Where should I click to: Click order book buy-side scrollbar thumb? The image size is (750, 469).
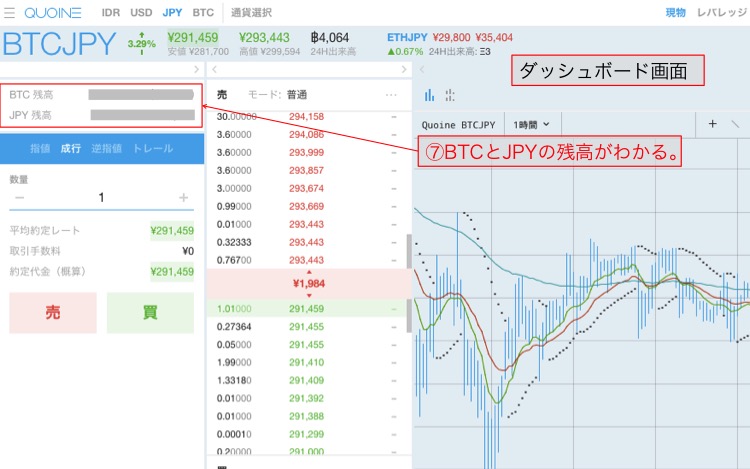[x=409, y=316]
